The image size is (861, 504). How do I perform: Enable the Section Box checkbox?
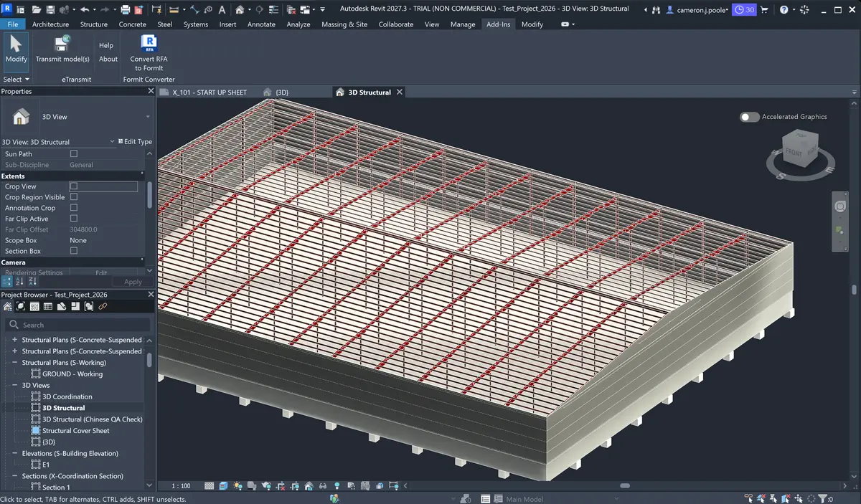[73, 251]
